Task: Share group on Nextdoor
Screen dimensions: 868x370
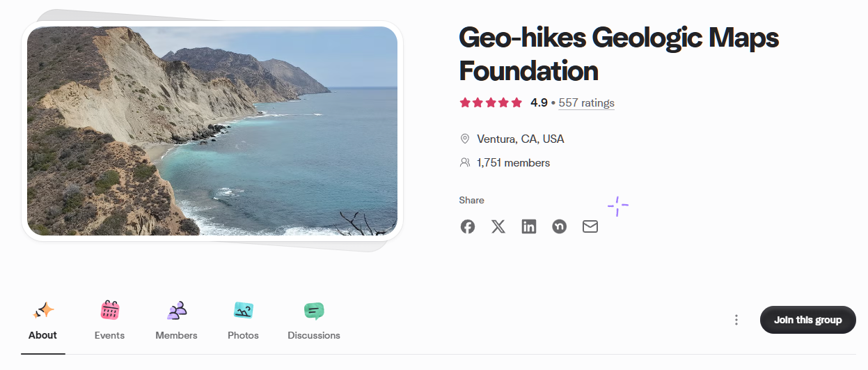Action: coord(560,226)
